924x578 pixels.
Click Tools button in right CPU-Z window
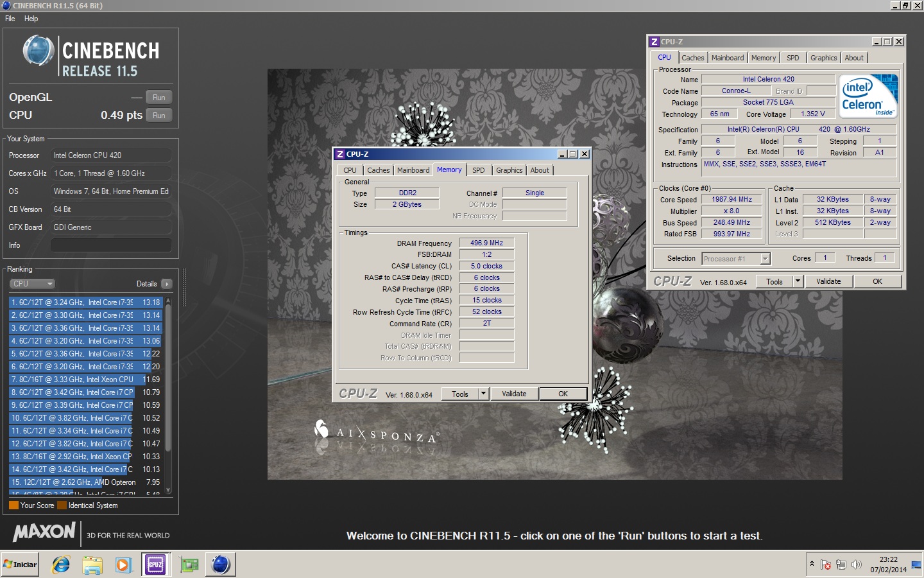(x=774, y=282)
